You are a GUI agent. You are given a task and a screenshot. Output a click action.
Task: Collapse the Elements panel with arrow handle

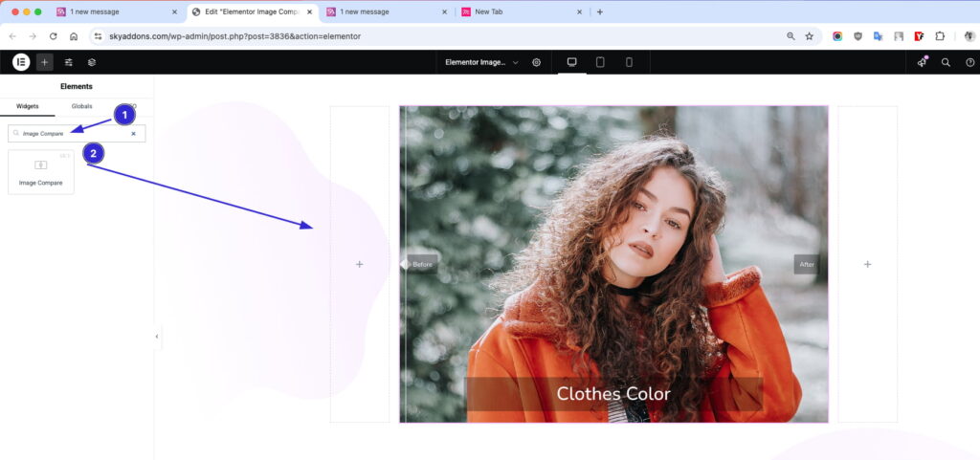point(157,337)
